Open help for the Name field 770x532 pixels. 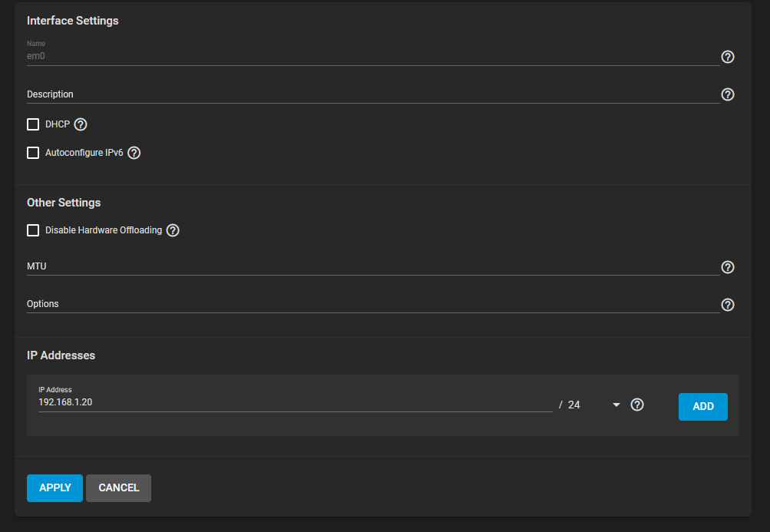[x=727, y=57]
